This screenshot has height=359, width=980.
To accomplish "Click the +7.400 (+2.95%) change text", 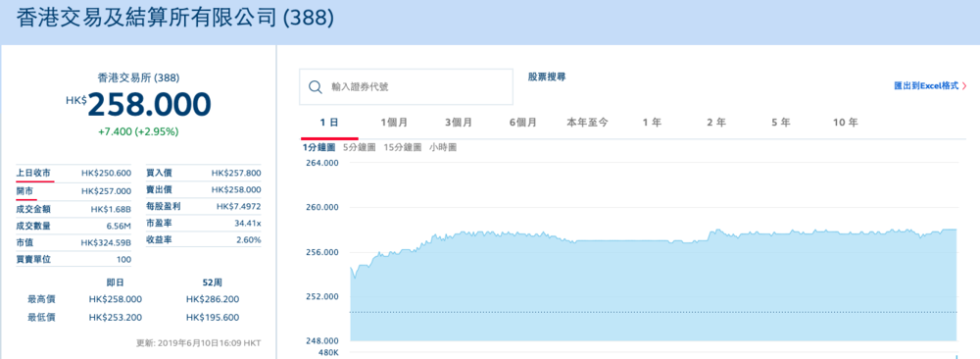I will (x=138, y=132).
